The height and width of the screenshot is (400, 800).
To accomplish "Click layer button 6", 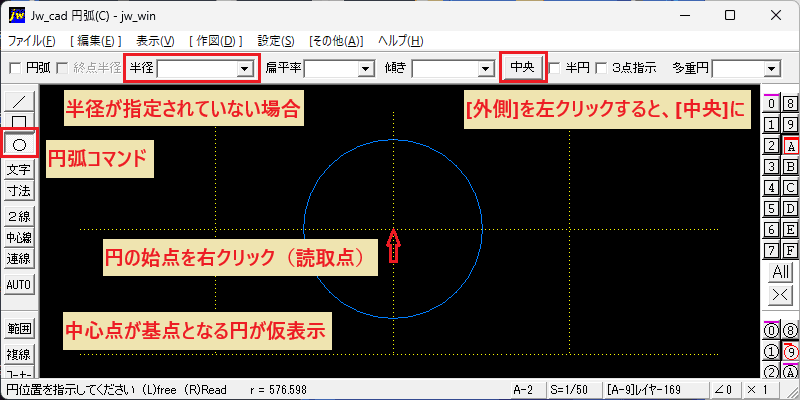I will [772, 230].
